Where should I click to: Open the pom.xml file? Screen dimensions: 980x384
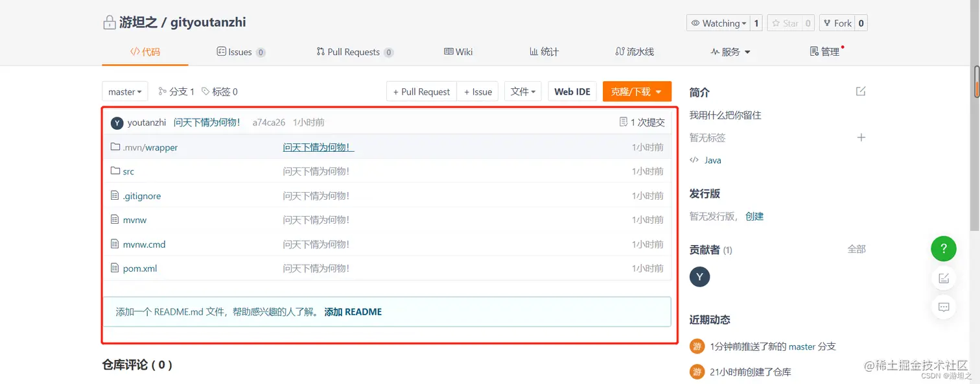(140, 269)
